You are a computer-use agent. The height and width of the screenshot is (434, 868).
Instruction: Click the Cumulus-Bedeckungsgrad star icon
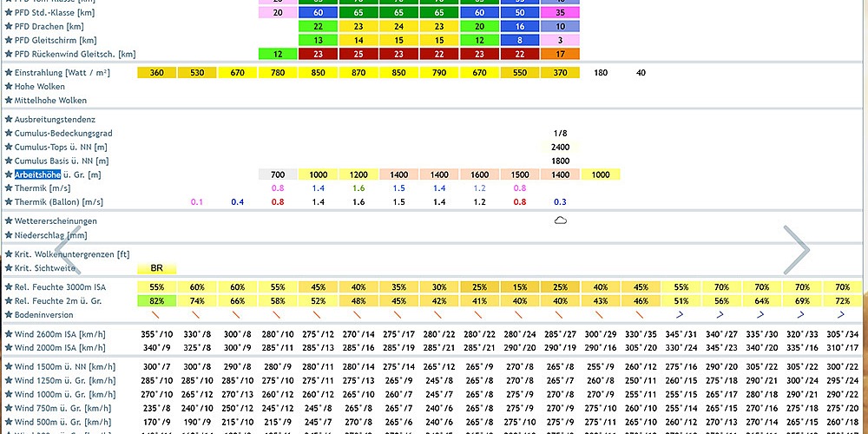click(x=9, y=133)
